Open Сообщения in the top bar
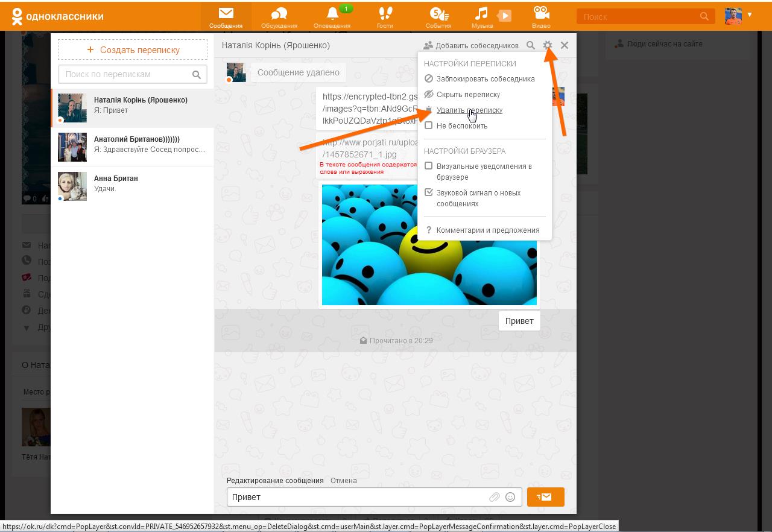The height and width of the screenshot is (532, 772). coord(226,16)
